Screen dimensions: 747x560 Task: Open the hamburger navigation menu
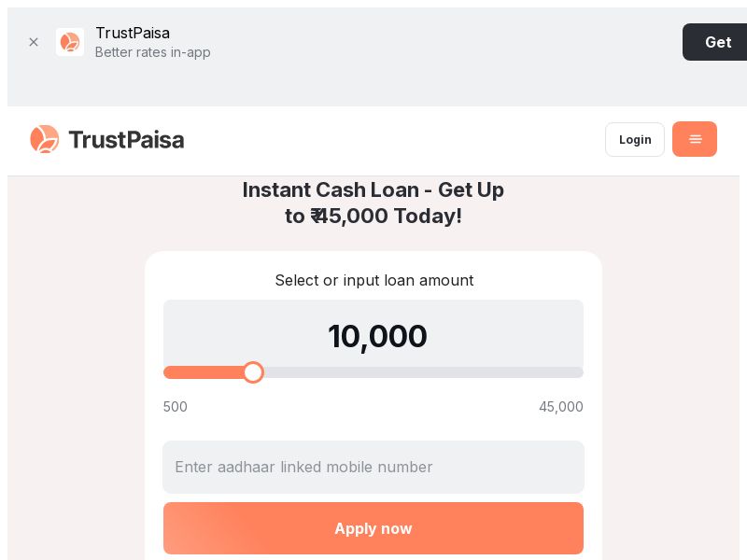click(x=695, y=139)
